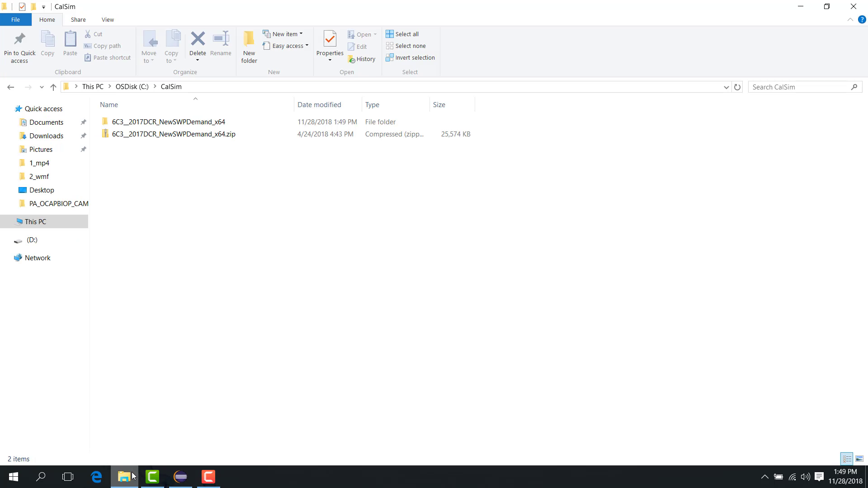Click Paste shortcut command
The width and height of the screenshot is (868, 488).
point(108,57)
